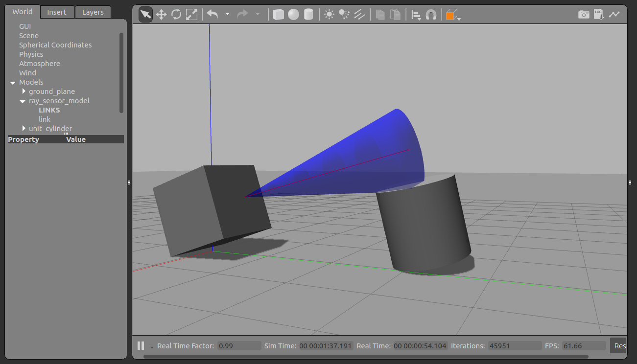This screenshot has width=637, height=364.
Task: Enable the snap tool
Action: point(431,14)
